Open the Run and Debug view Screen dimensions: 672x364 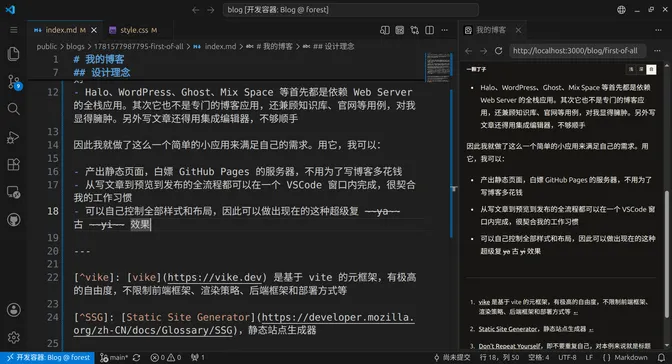pyautogui.click(x=13, y=137)
